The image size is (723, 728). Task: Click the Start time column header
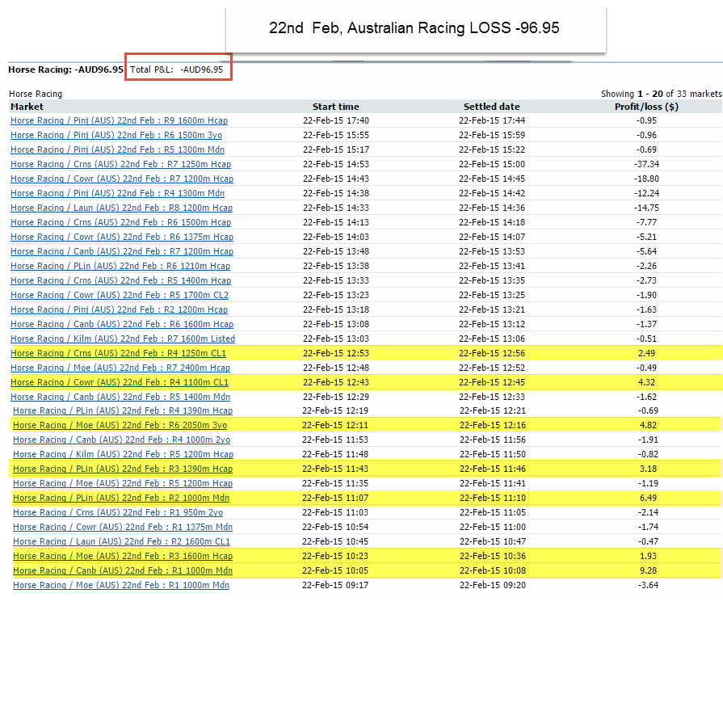(335, 107)
